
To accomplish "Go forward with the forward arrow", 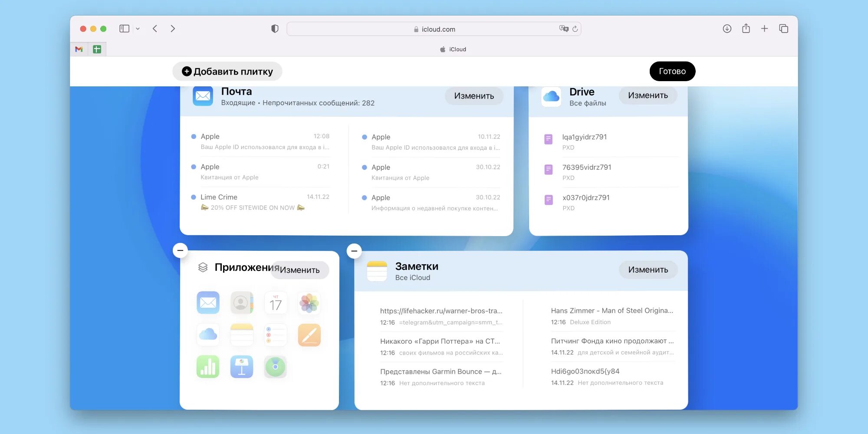I will coord(173,29).
